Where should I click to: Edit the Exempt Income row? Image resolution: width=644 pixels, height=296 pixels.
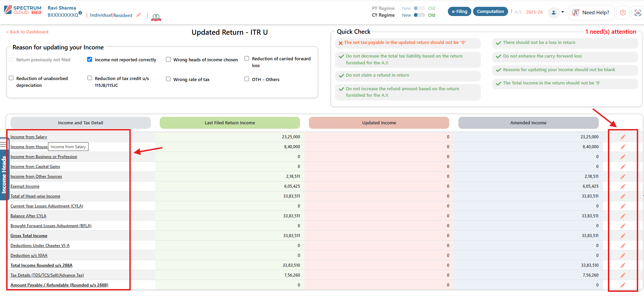pos(623,186)
